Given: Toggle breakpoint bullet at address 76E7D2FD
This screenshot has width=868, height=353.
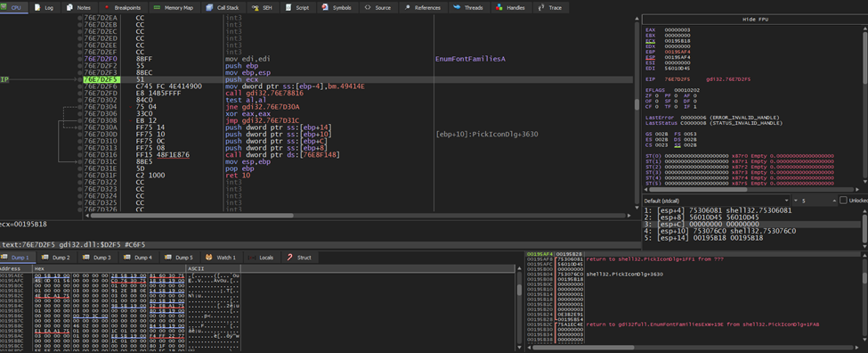Looking at the screenshot, I should [x=80, y=93].
